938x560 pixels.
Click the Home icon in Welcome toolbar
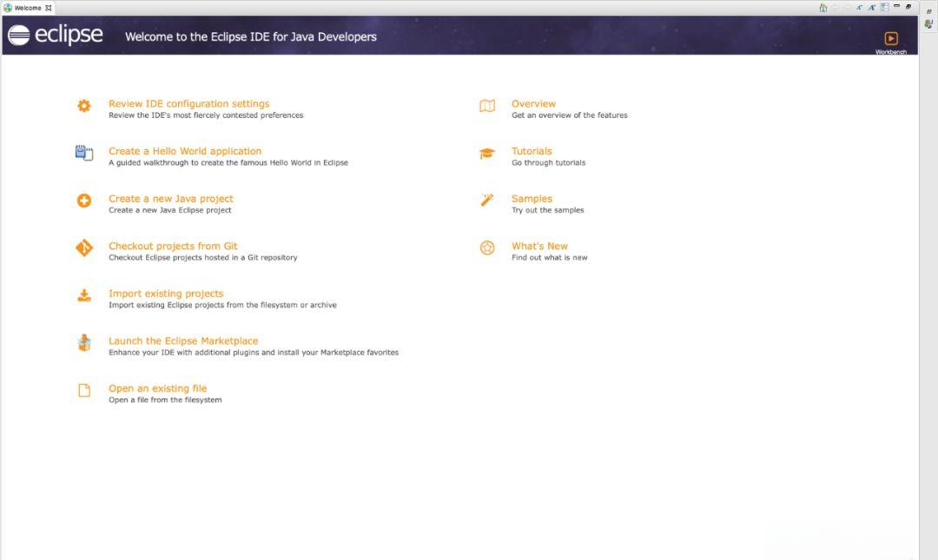click(x=823, y=8)
